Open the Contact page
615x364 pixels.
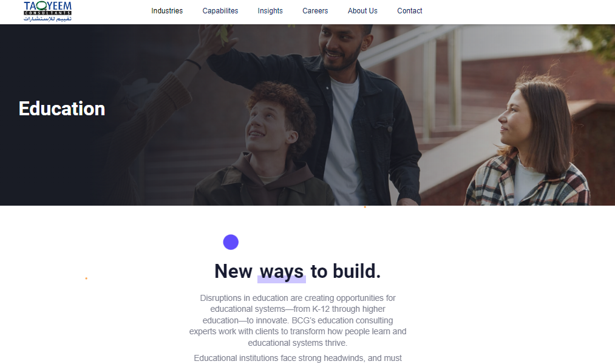pyautogui.click(x=409, y=11)
